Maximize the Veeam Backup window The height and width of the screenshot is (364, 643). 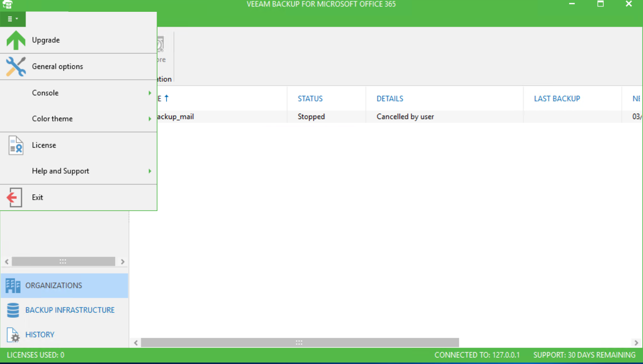click(x=600, y=4)
